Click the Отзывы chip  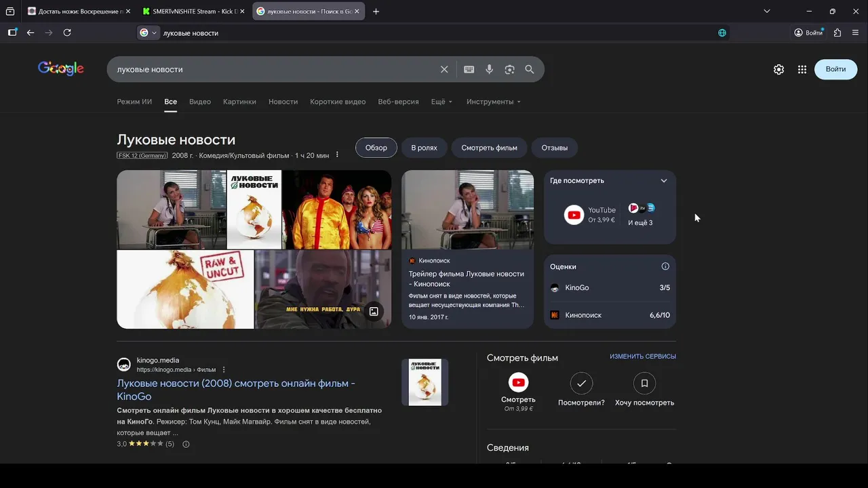(554, 148)
